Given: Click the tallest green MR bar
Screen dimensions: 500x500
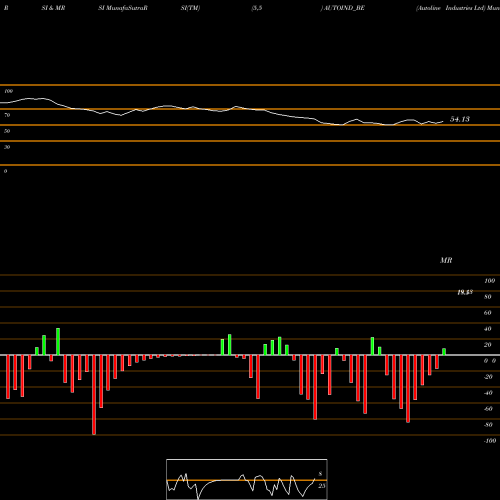Looking at the screenshot, I should [58, 342].
